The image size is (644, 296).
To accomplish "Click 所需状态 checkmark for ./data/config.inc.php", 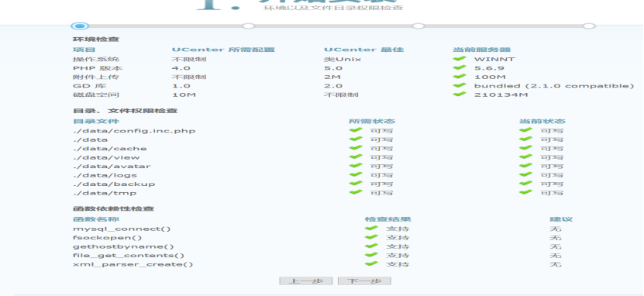I will 356,130.
